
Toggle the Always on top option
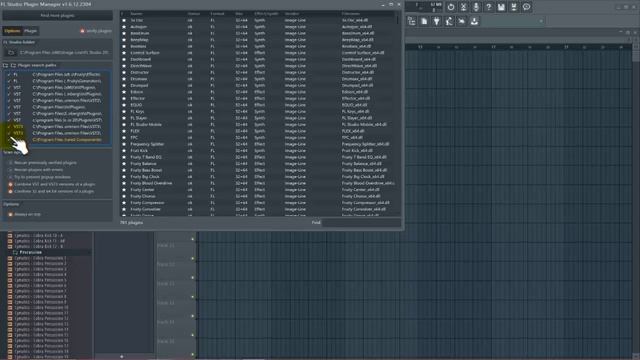[24, 214]
